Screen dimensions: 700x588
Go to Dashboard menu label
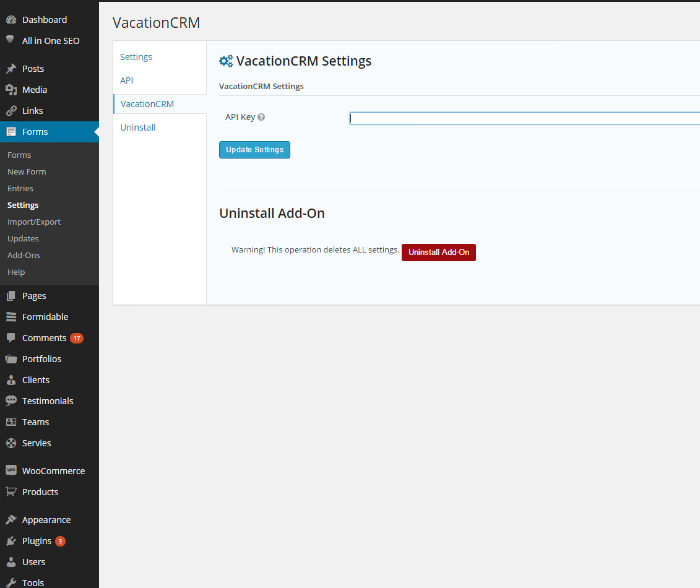45,20
